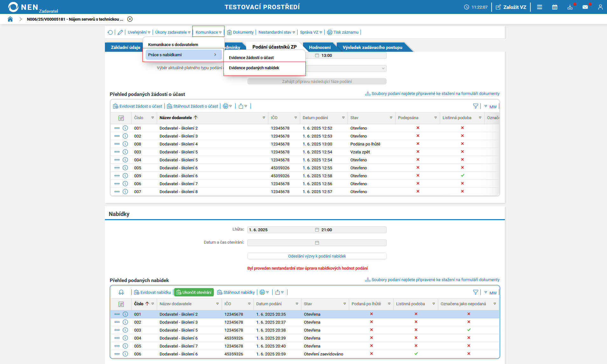The height and width of the screenshot is (364, 607).
Task: Close the open VZ breadcrumb tab
Action: tap(130, 19)
